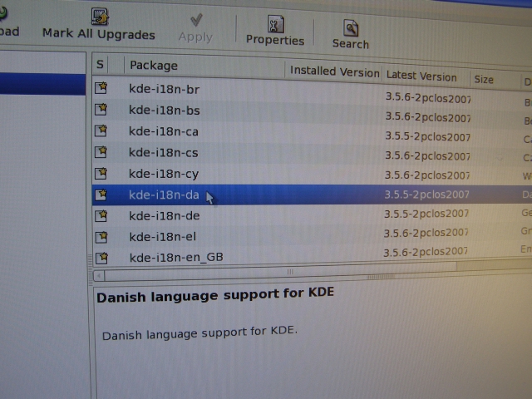Click status icon for kde-i18n-en_GB
The width and height of the screenshot is (532, 399).
click(x=101, y=258)
